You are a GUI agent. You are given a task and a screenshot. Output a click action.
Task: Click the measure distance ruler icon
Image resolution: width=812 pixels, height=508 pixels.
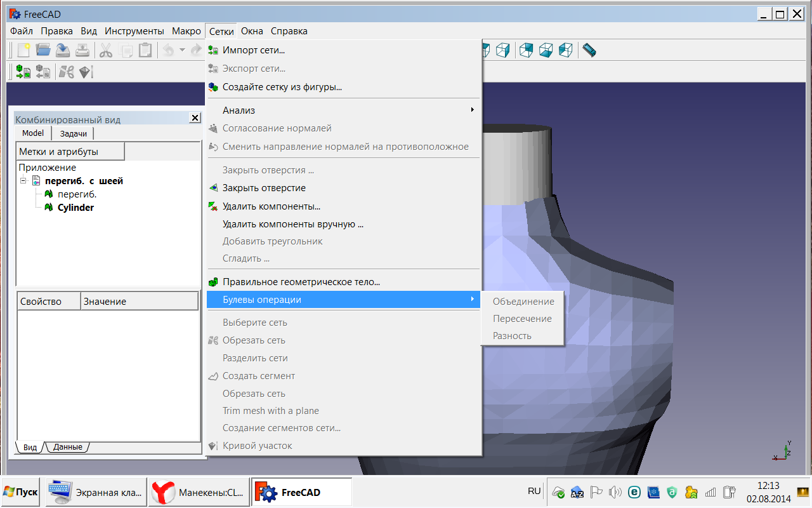(x=589, y=50)
